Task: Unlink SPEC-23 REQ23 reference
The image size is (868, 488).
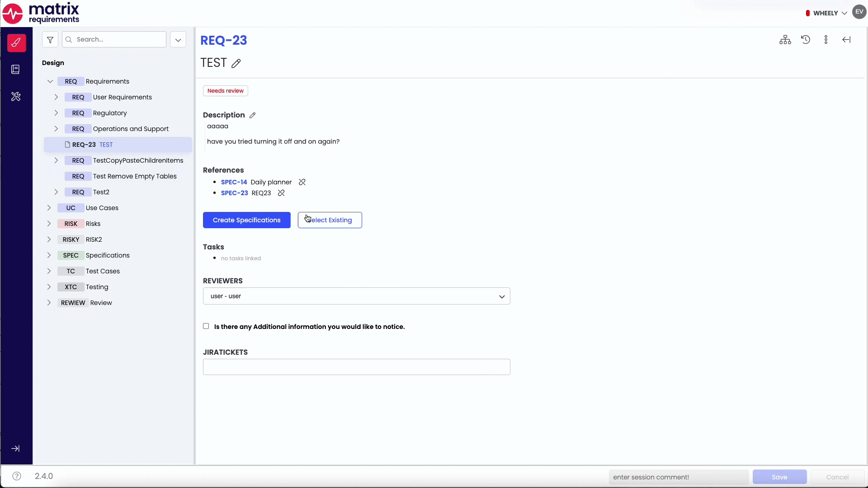Action: pos(281,193)
